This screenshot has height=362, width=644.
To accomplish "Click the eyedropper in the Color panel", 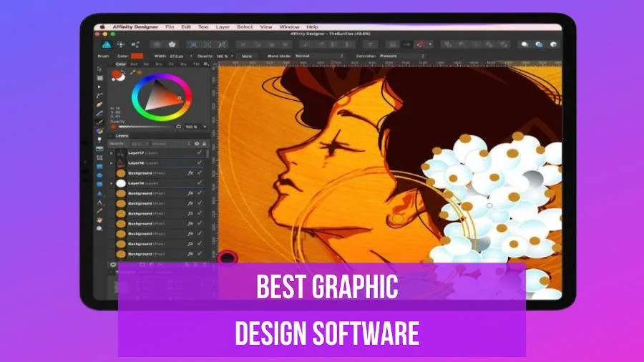I will point(132,73).
